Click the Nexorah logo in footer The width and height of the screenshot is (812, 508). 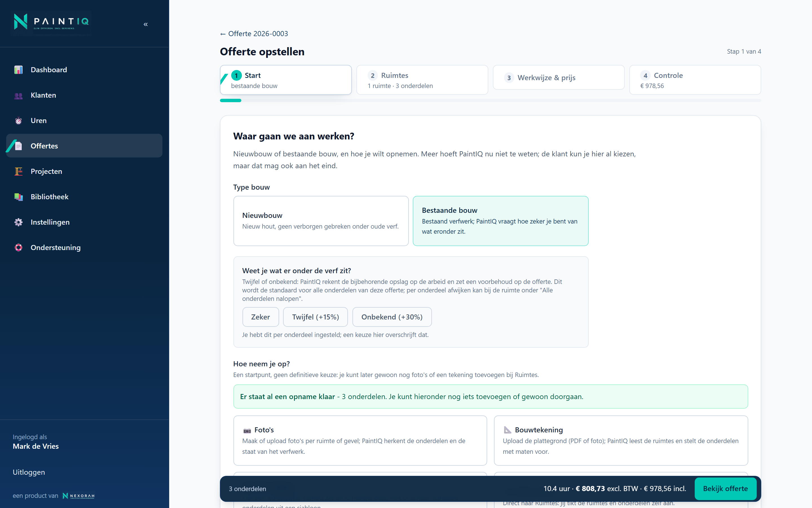click(79, 496)
